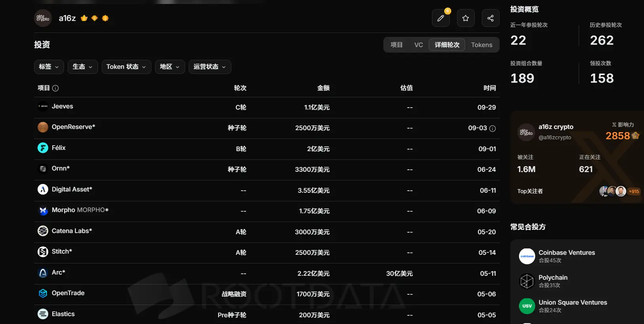Open the Jeeves project link

pyautogui.click(x=63, y=106)
